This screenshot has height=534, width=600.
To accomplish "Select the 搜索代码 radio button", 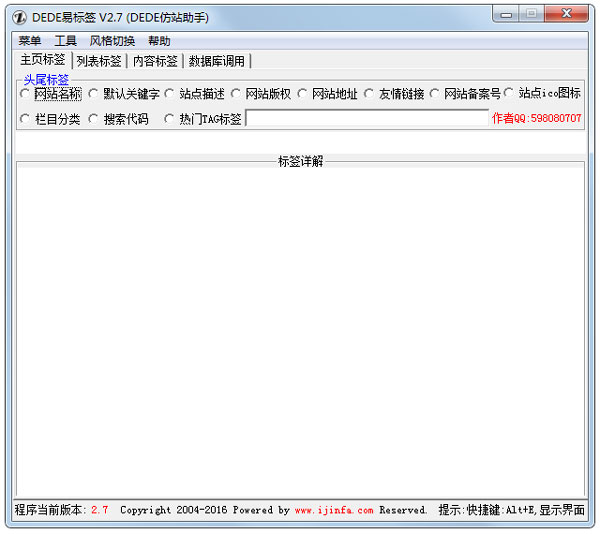I will click(x=93, y=119).
